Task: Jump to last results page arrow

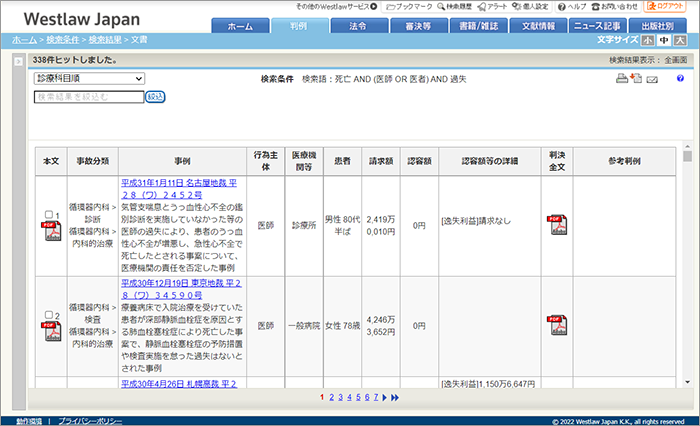Action: (395, 397)
